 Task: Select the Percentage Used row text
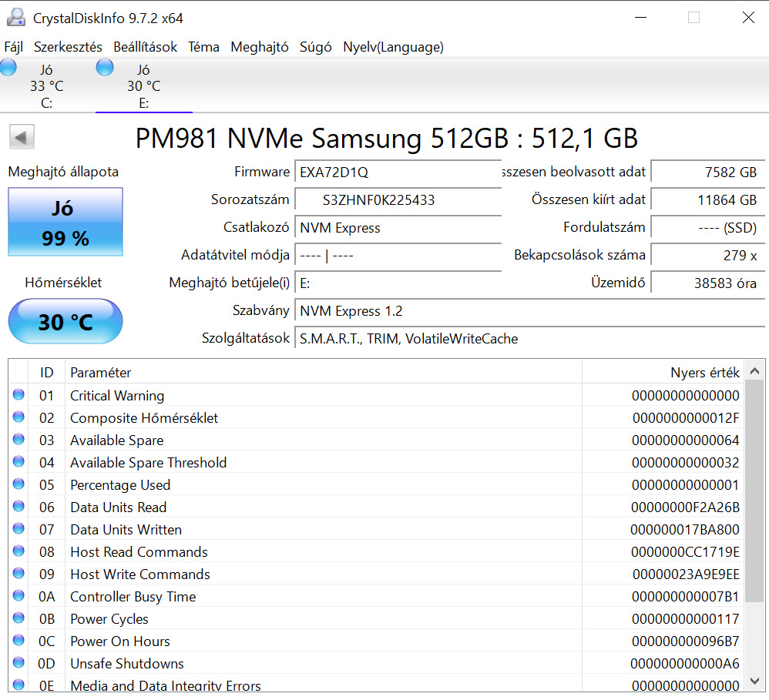(x=120, y=485)
